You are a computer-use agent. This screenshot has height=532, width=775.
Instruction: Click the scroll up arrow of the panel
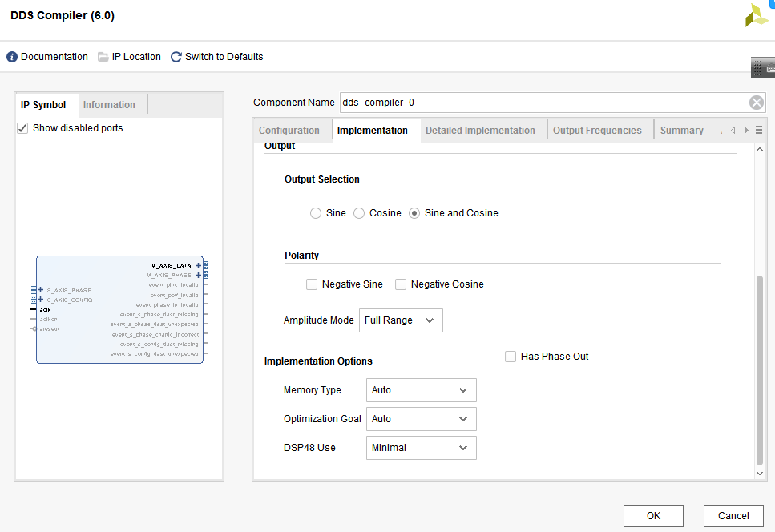[x=760, y=149]
